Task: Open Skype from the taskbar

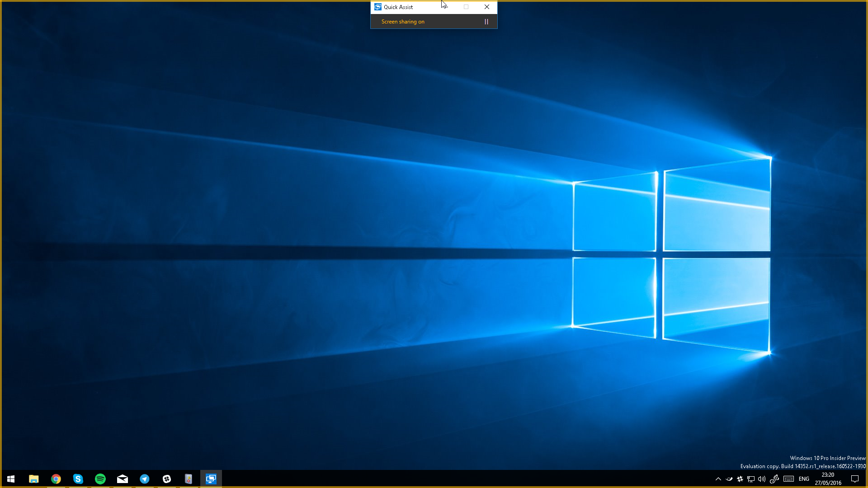Action: 78,479
